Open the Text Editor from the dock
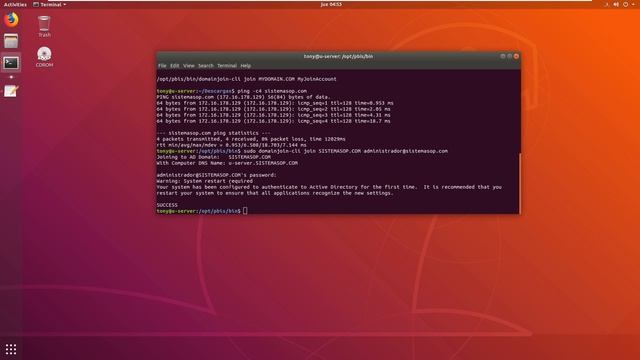640x360 pixels. [11, 91]
